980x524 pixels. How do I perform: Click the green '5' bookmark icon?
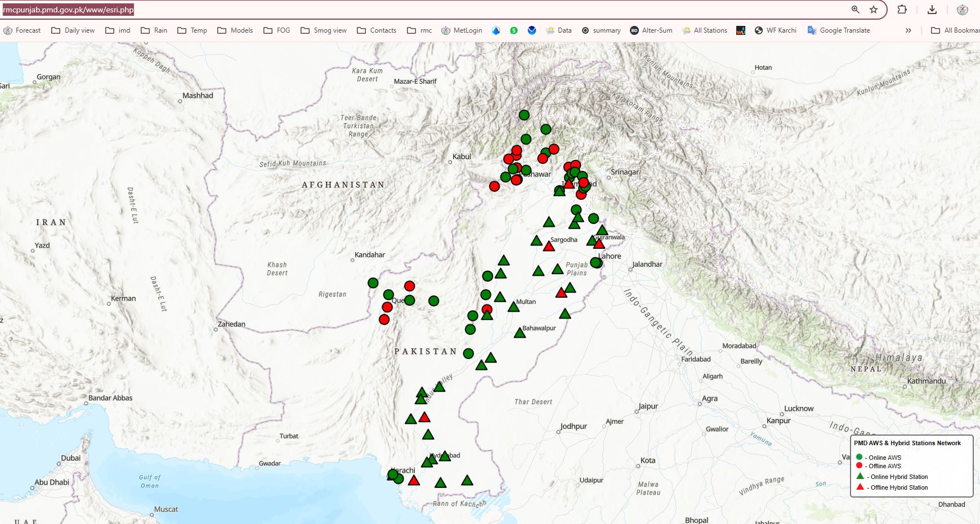(x=513, y=30)
